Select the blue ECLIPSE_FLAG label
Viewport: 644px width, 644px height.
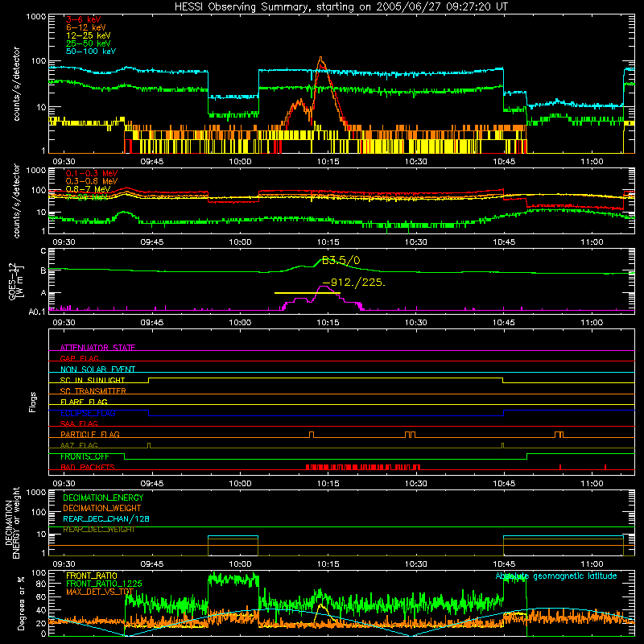pos(88,413)
